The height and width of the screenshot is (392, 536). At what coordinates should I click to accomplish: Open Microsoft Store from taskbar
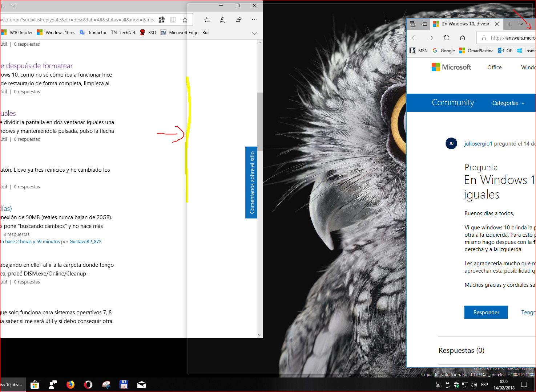pyautogui.click(x=35, y=385)
